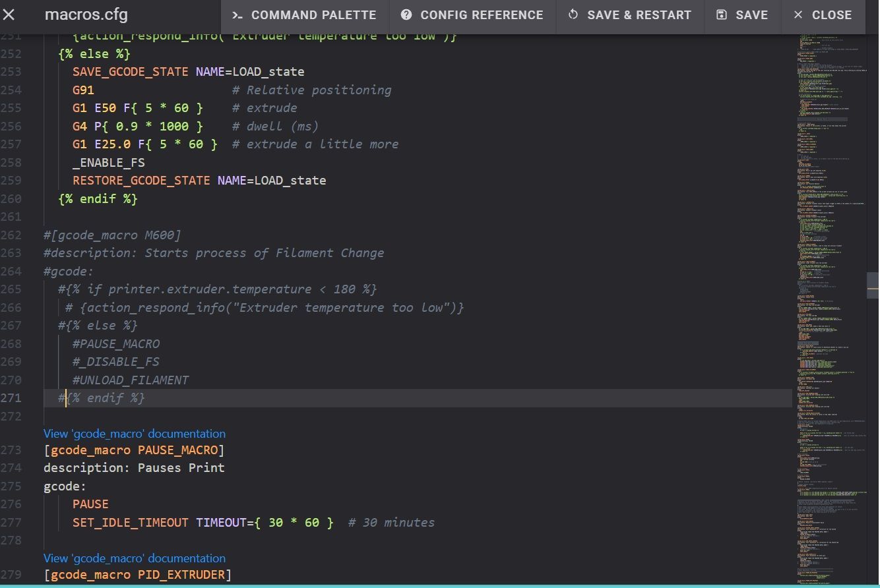880x588 pixels.
Task: Click the 'G1 E25.0' extrude a little more line
Action: (x=236, y=144)
